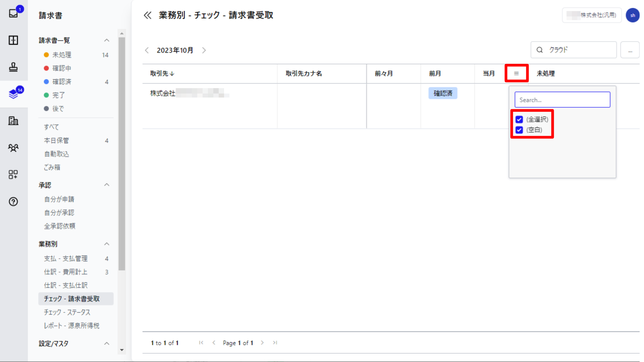
Task: Open the company building icon in sidebar
Action: 13,121
